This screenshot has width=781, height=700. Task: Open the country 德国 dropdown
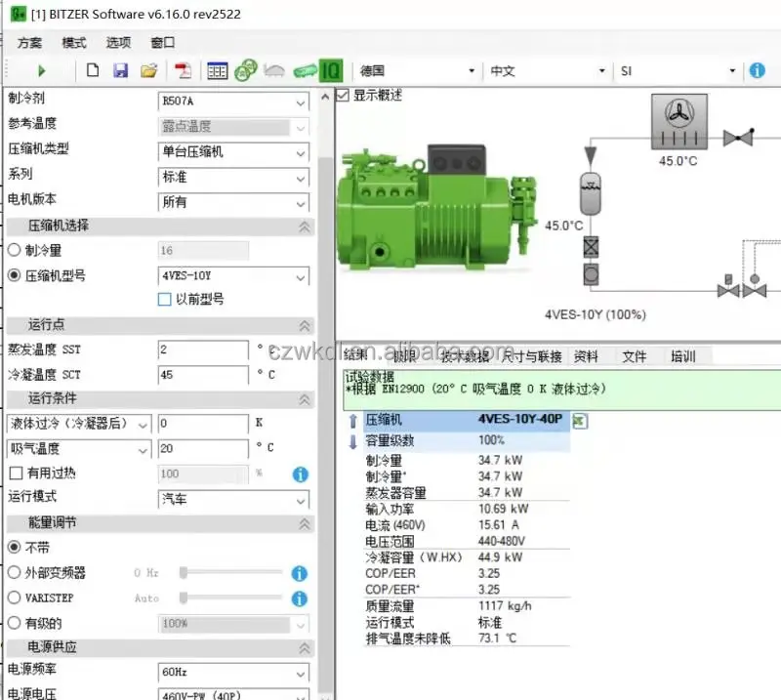[x=418, y=70]
